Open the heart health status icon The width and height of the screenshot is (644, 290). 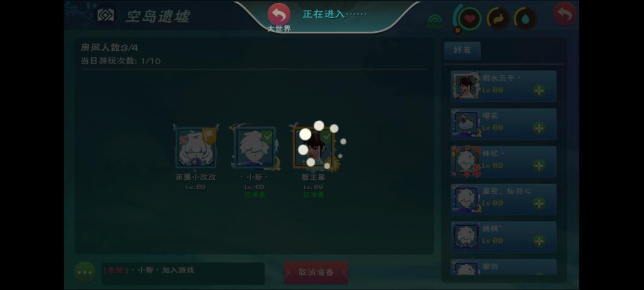(470, 19)
